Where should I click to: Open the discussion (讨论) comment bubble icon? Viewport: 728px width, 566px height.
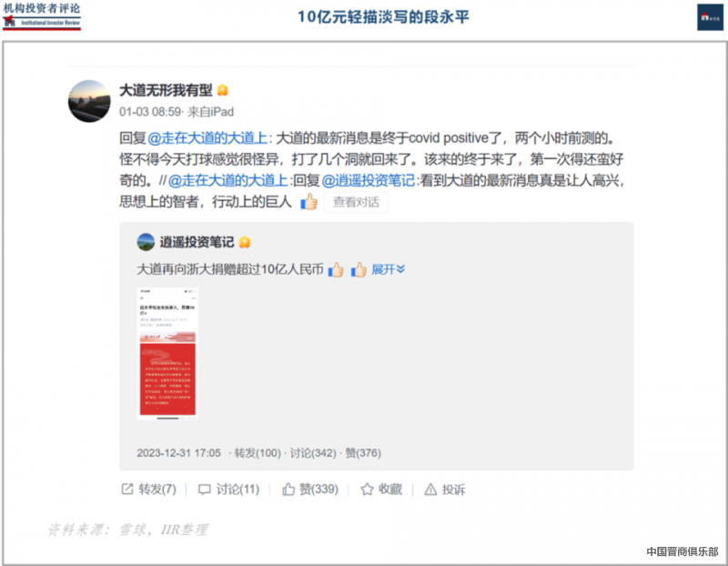point(204,490)
